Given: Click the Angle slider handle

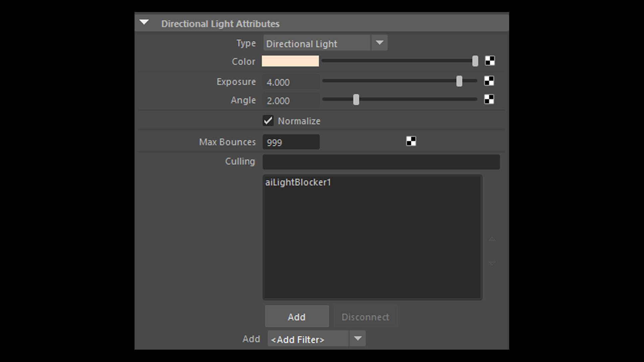Looking at the screenshot, I should point(356,100).
